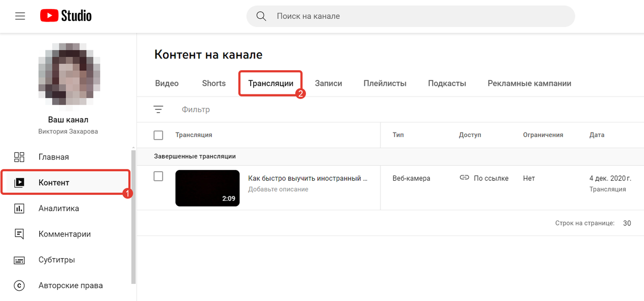The image size is (644, 301).
Task: Select all rows with header checkbox
Action: click(x=158, y=135)
